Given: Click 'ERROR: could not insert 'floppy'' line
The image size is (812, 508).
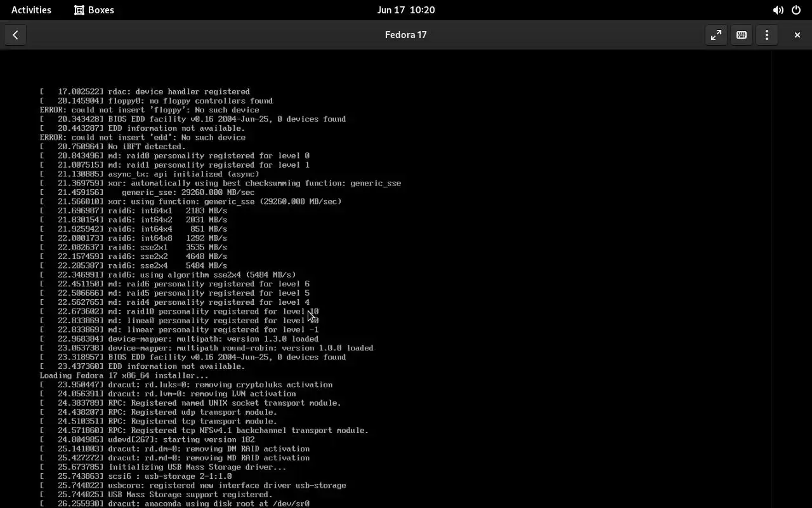Looking at the screenshot, I should tap(149, 110).
